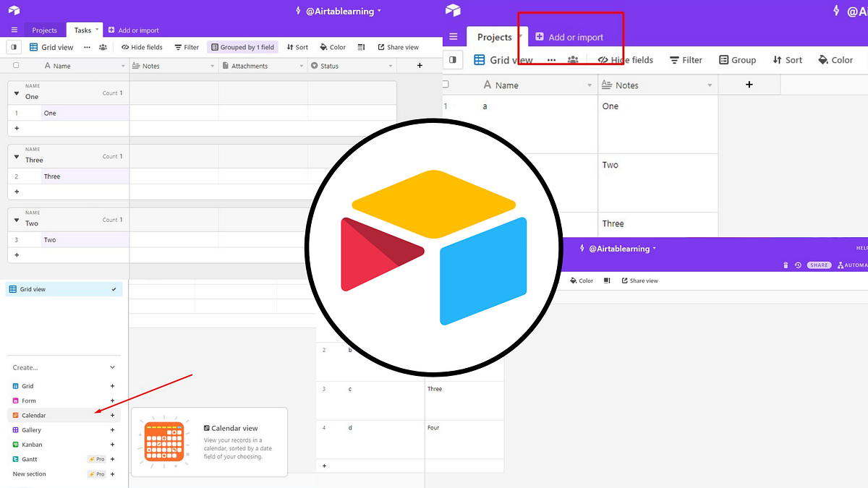
Task: Tick select-all checkbox in Tasks grid header
Action: pyautogui.click(x=16, y=66)
